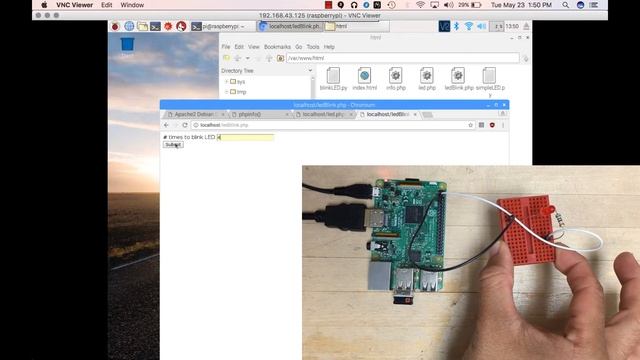
Task: Select the ledBlink.php file
Action: point(458,79)
